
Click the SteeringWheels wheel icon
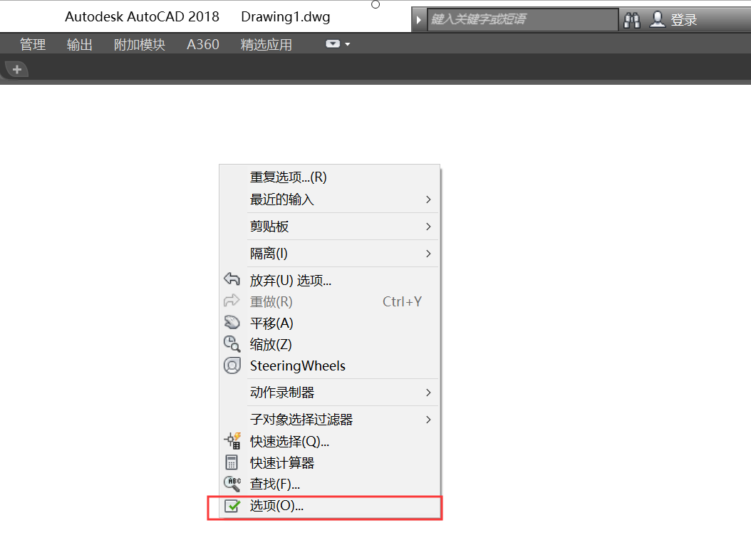point(232,365)
